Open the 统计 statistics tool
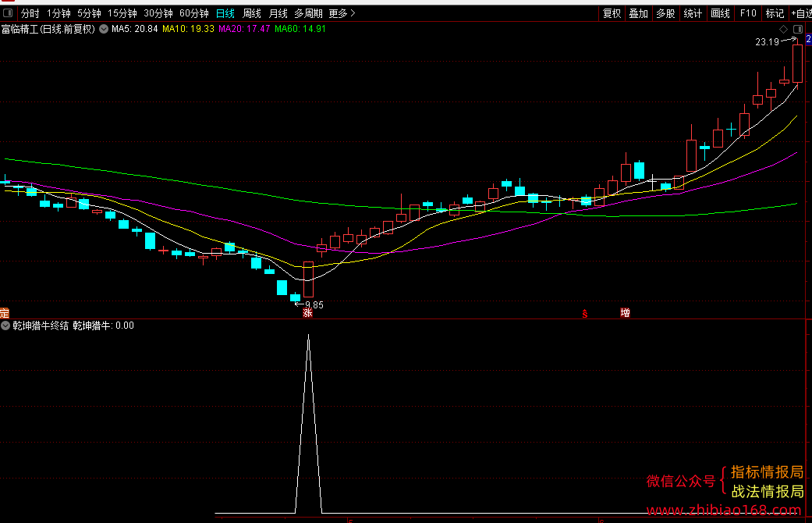 coord(693,13)
